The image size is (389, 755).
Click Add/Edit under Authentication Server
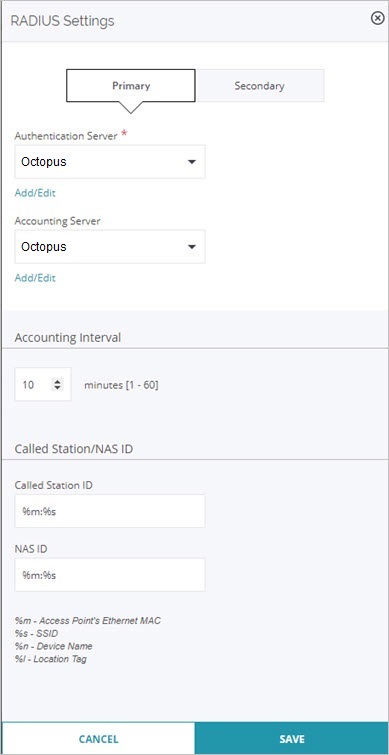(x=35, y=193)
